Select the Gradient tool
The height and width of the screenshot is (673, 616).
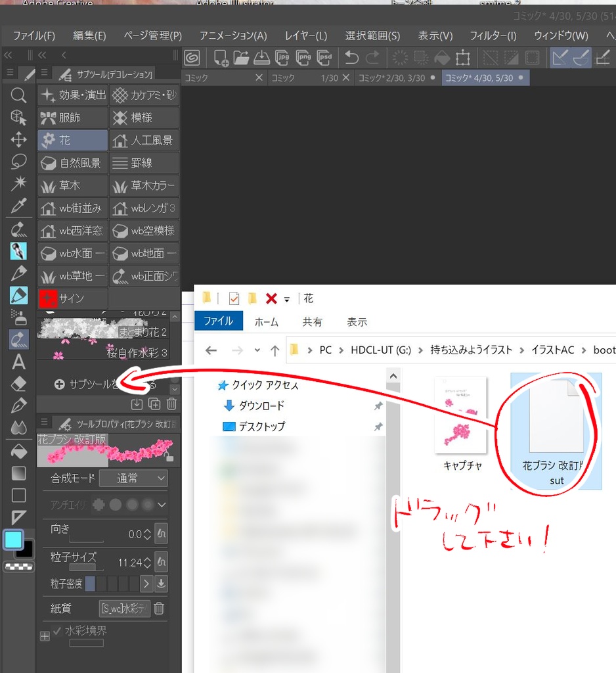pyautogui.click(x=18, y=473)
